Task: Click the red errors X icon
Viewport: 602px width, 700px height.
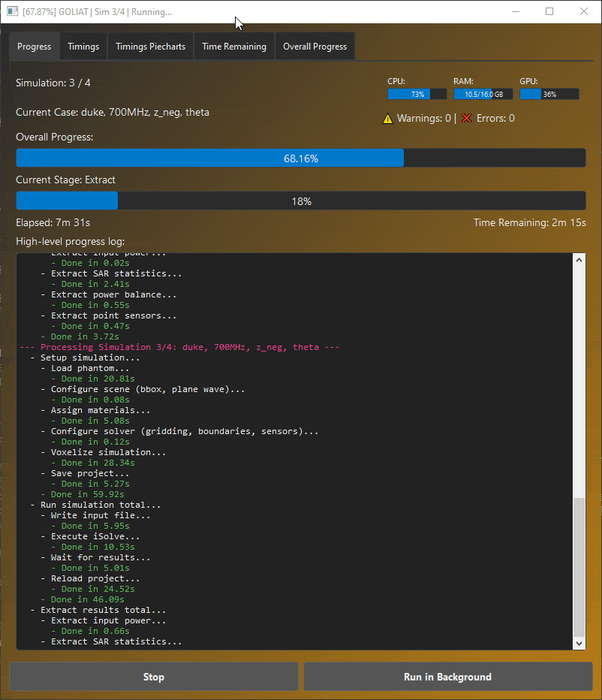Action: click(x=468, y=118)
